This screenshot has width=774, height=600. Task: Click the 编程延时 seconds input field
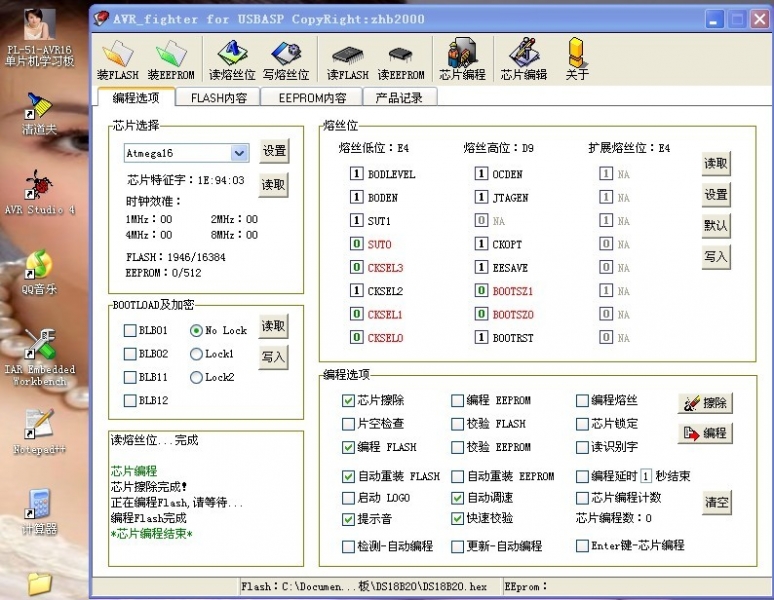pyautogui.click(x=646, y=476)
